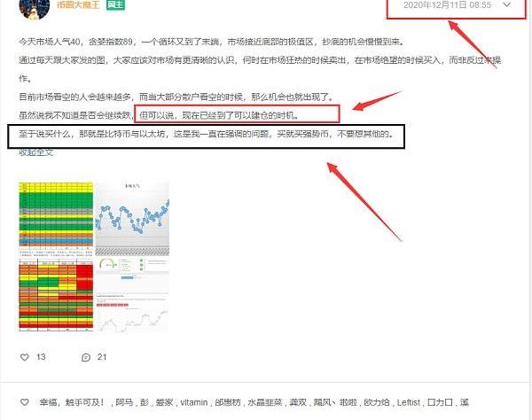Click the 圈主 badge next to the username
Screen dimensions: 532x420
tap(115, 4)
